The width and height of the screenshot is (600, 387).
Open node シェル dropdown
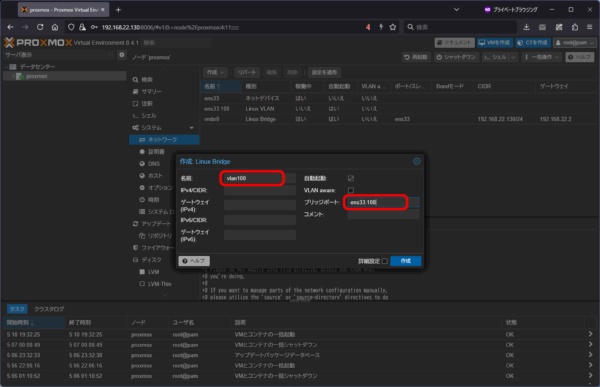point(500,57)
